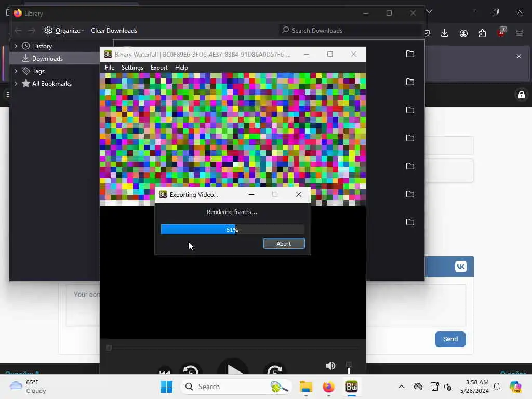
Task: Abort the video export
Action: [284, 244]
